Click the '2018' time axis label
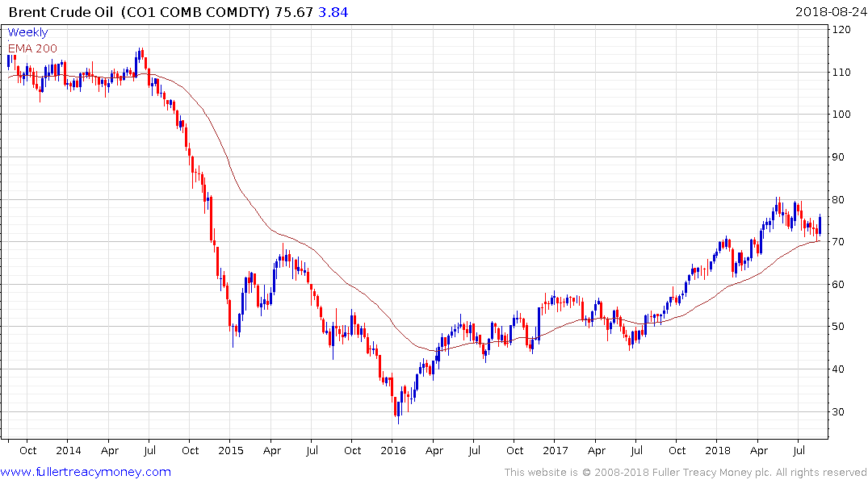The width and height of the screenshot is (868, 484). tap(718, 450)
